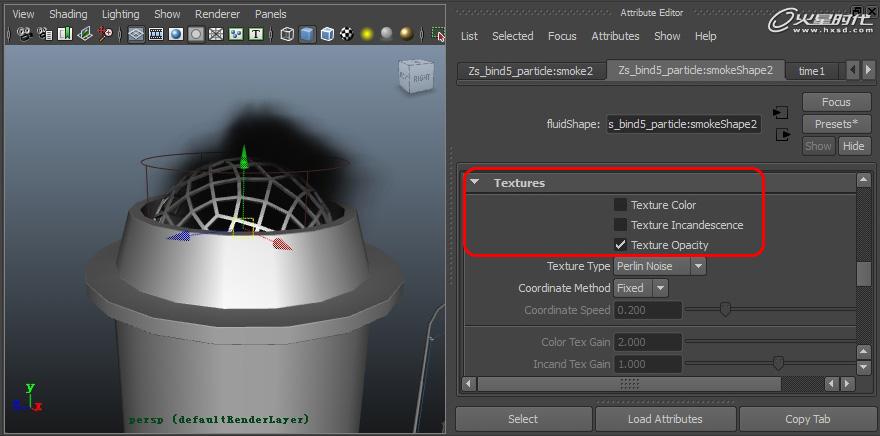Click the Load Attributes button
880x436 pixels.
click(665, 419)
